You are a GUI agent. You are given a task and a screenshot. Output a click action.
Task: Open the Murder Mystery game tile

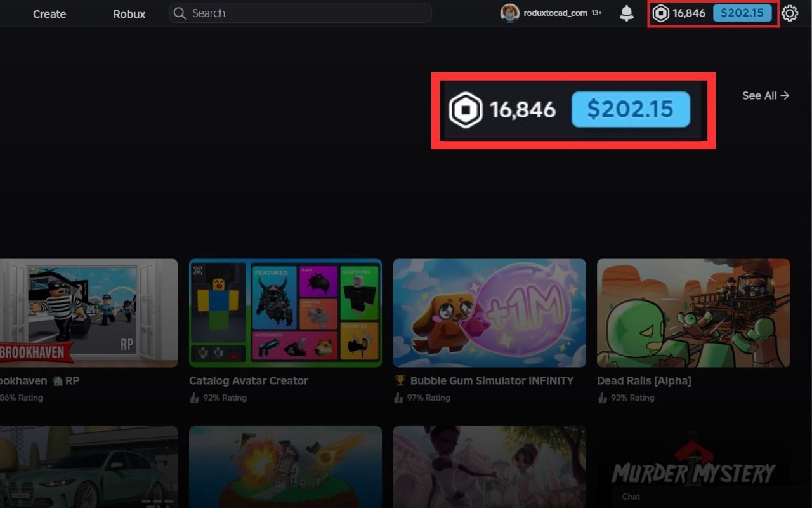(693, 467)
